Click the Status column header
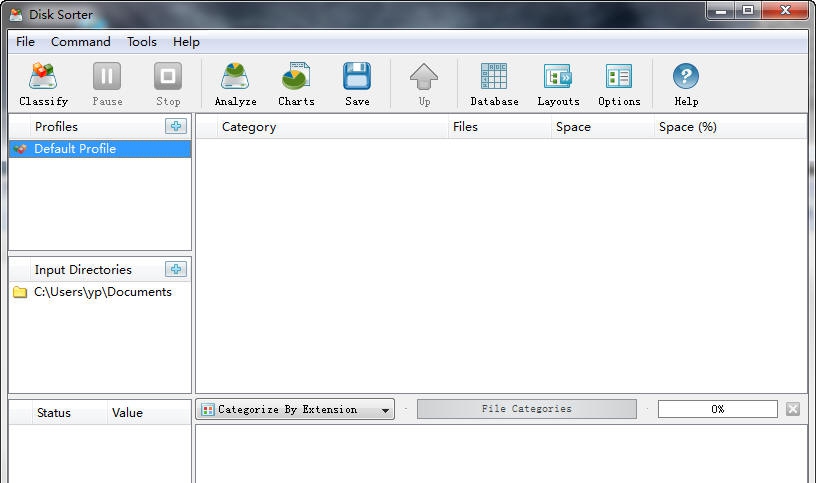Viewport: 816px width, 483px height. tap(70, 413)
